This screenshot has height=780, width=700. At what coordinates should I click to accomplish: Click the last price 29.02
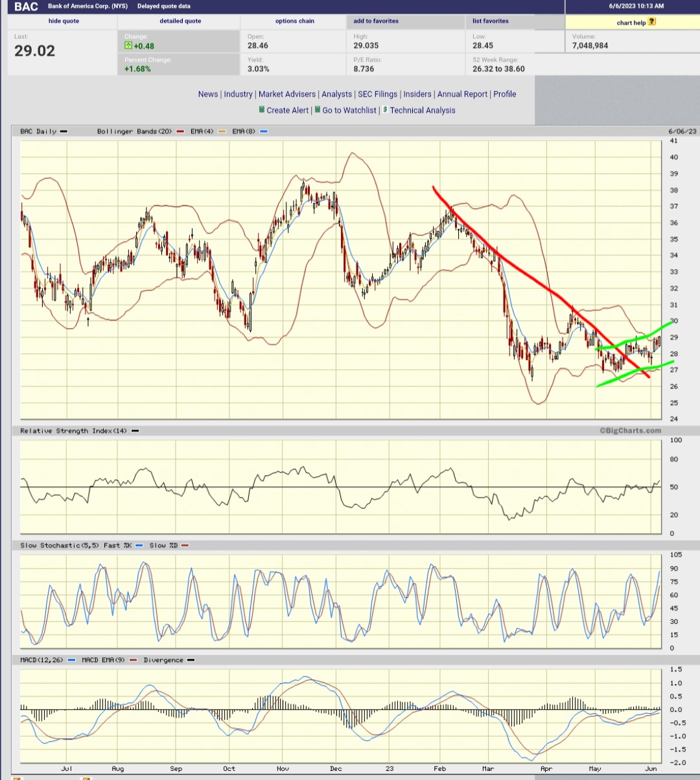click(35, 51)
